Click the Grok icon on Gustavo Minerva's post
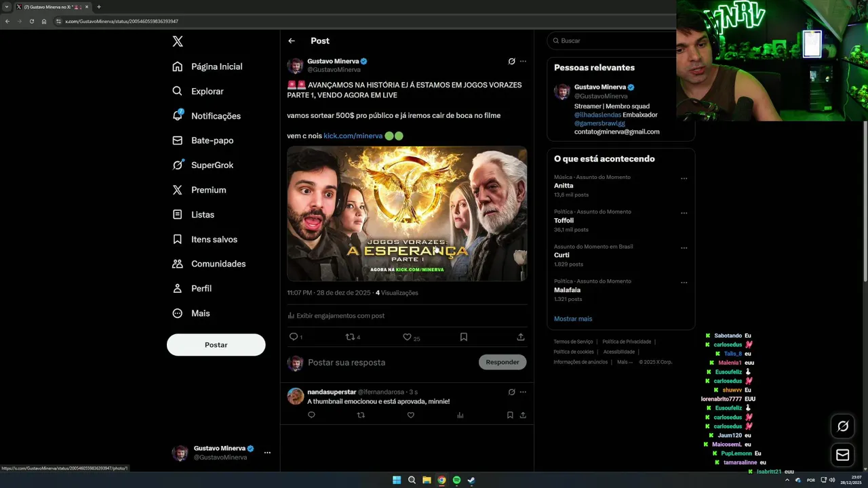Image resolution: width=868 pixels, height=488 pixels. point(512,61)
